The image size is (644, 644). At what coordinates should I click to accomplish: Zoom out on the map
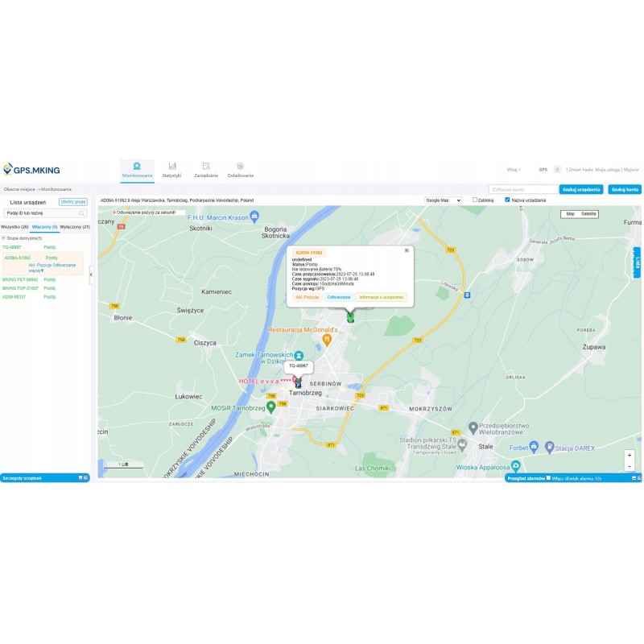pos(630,466)
